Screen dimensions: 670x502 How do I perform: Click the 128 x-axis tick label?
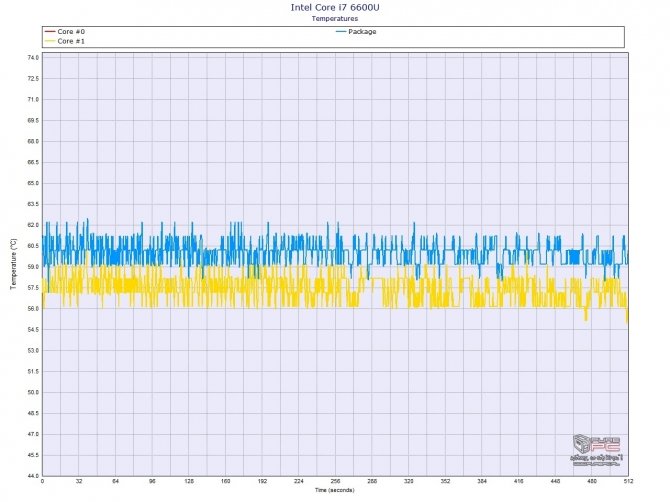pyautogui.click(x=189, y=481)
